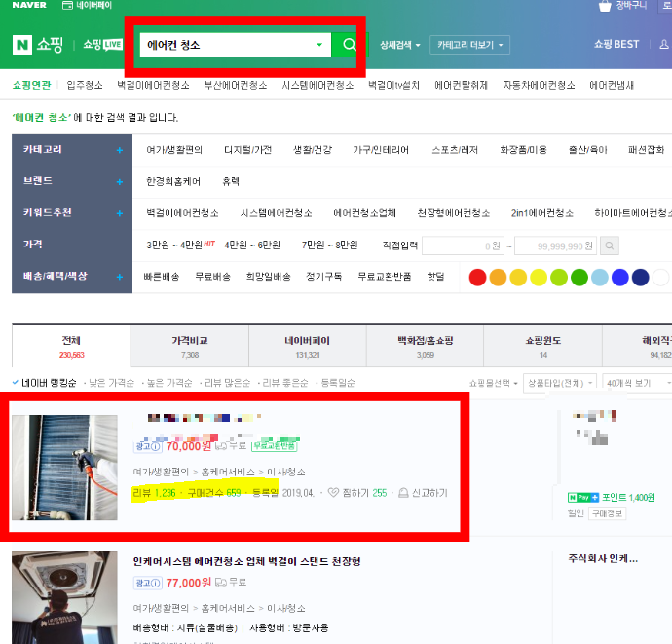
Task: Open 쇼핑BEST link
Action: 616,44
